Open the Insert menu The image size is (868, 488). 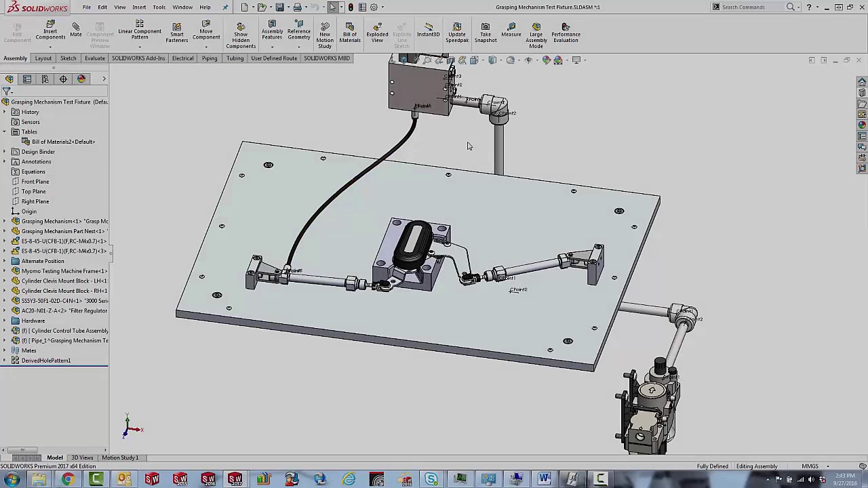pos(139,7)
